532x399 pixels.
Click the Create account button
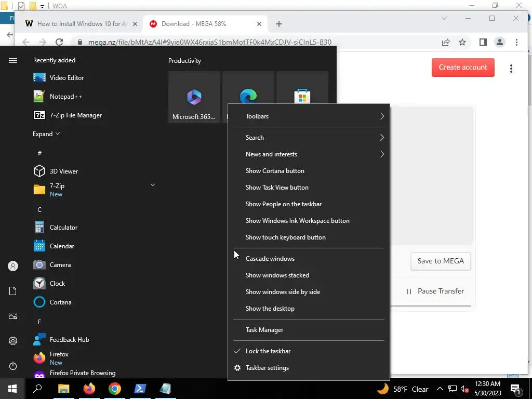pyautogui.click(x=463, y=68)
